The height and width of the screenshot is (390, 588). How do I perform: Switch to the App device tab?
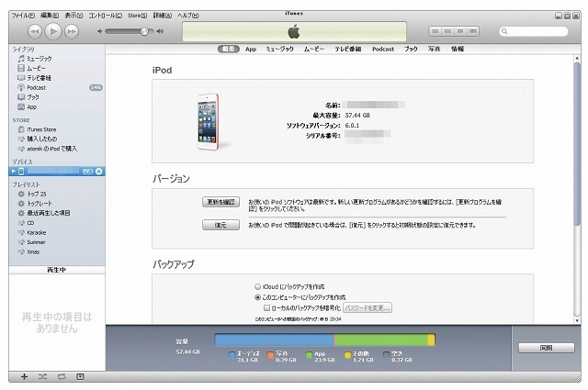pos(251,49)
